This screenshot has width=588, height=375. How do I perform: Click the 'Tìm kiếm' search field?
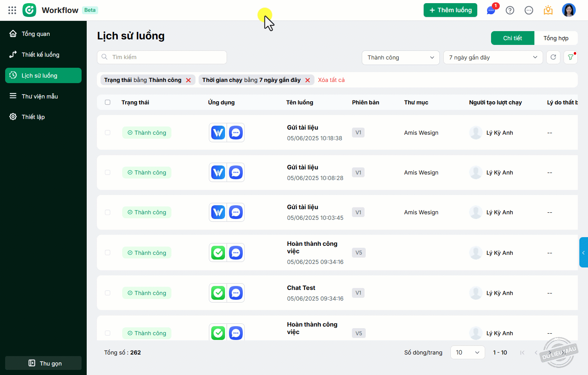(162, 57)
